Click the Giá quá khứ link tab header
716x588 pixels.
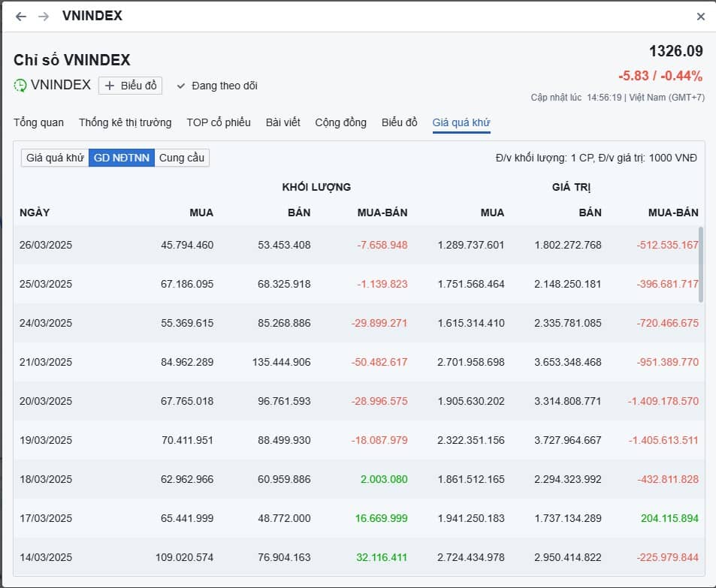pyautogui.click(x=461, y=122)
